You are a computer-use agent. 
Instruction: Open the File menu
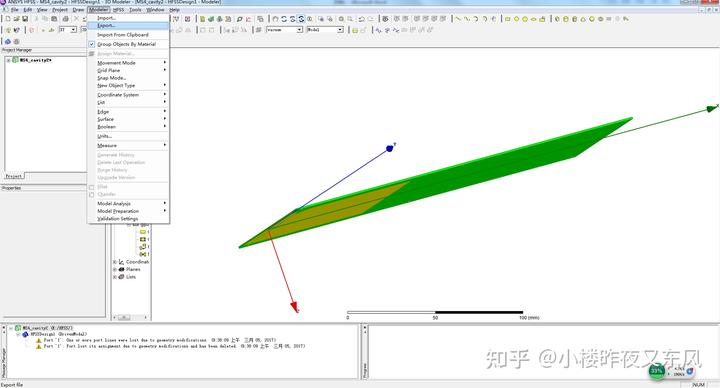pos(15,9)
